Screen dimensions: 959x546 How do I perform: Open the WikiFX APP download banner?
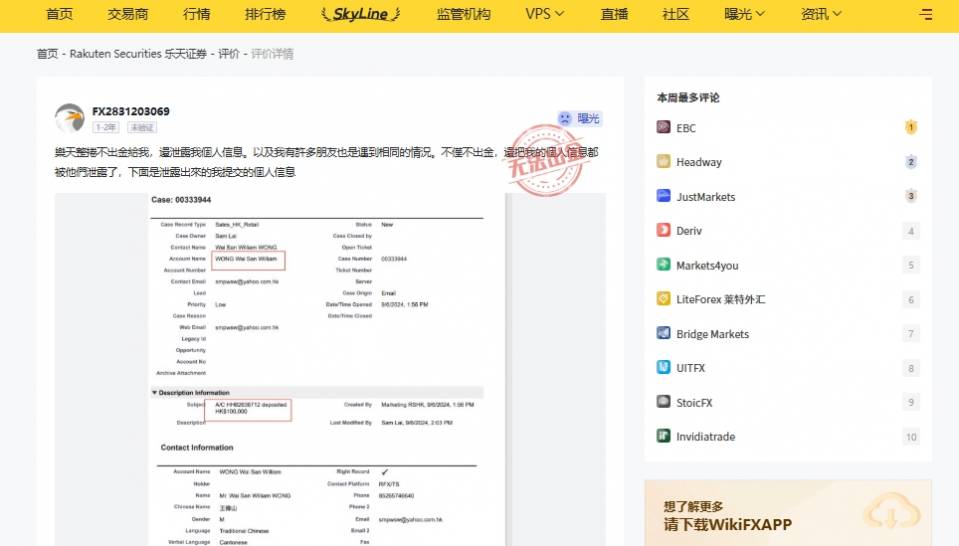point(788,513)
